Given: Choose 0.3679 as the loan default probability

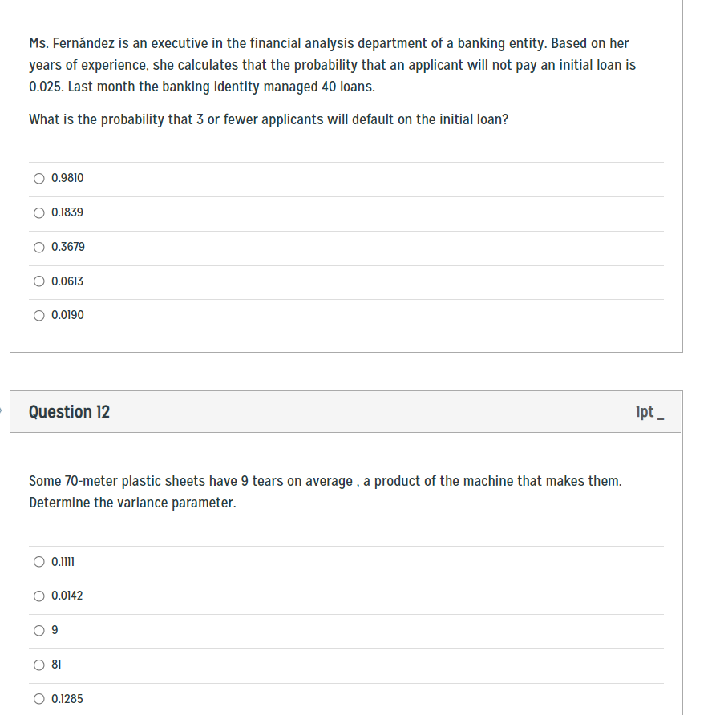Looking at the screenshot, I should 39,247.
